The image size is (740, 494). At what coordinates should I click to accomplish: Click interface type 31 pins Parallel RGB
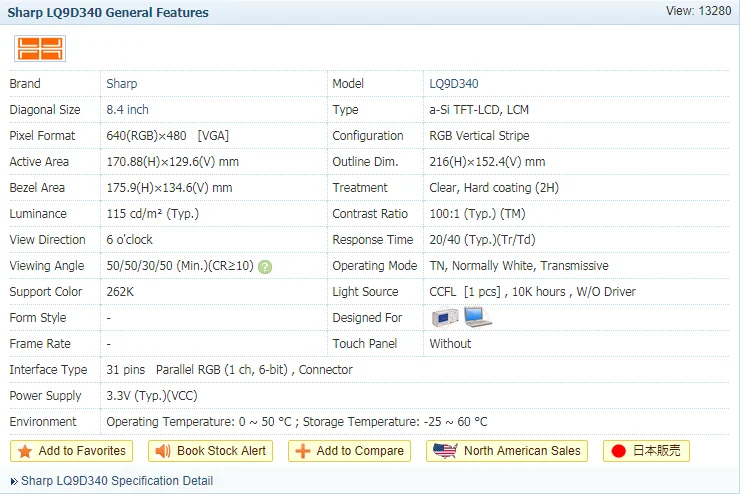(x=229, y=369)
